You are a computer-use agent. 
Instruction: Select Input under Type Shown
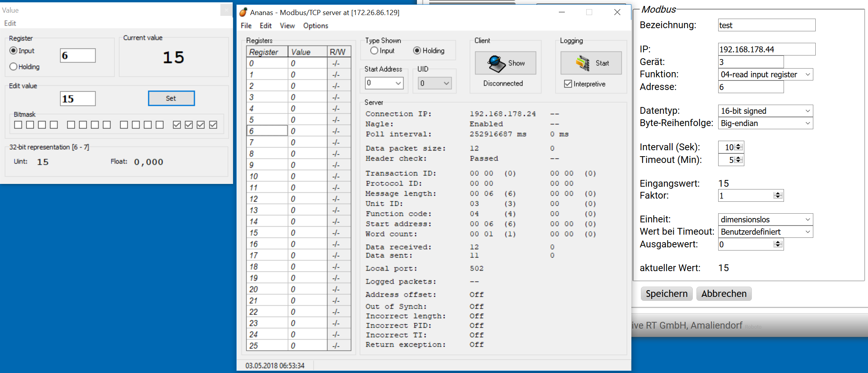[x=374, y=51]
